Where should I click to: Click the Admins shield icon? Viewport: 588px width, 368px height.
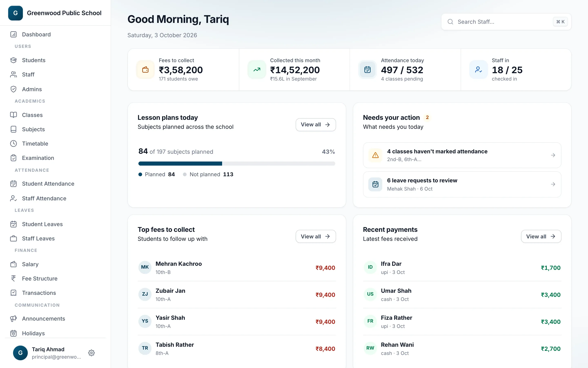click(x=13, y=89)
